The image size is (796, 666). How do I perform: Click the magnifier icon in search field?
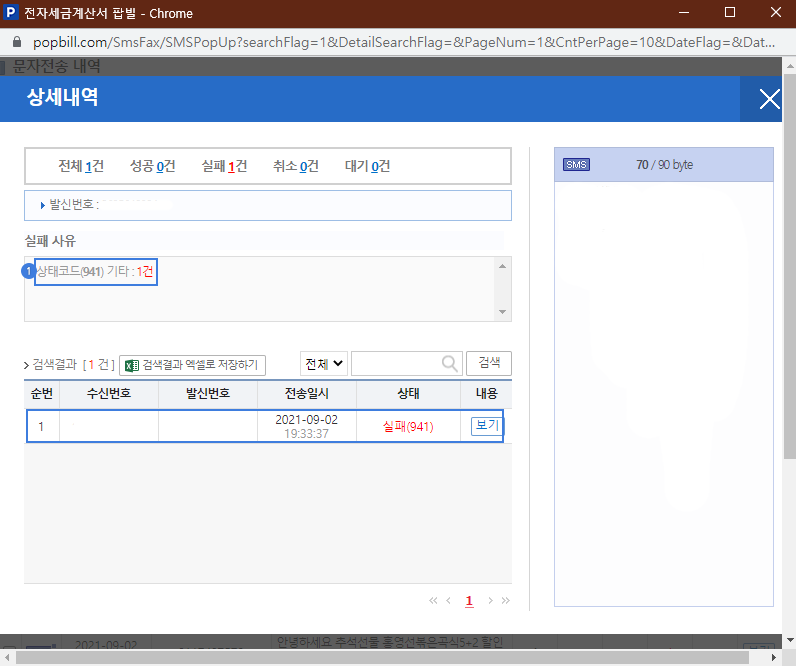click(x=449, y=363)
